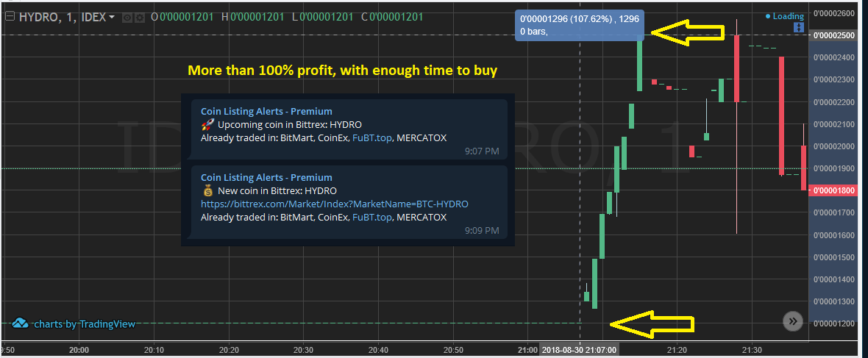This screenshot has height=358, width=868.
Task: Click the TradingView cloud logo icon
Action: pos(20,323)
